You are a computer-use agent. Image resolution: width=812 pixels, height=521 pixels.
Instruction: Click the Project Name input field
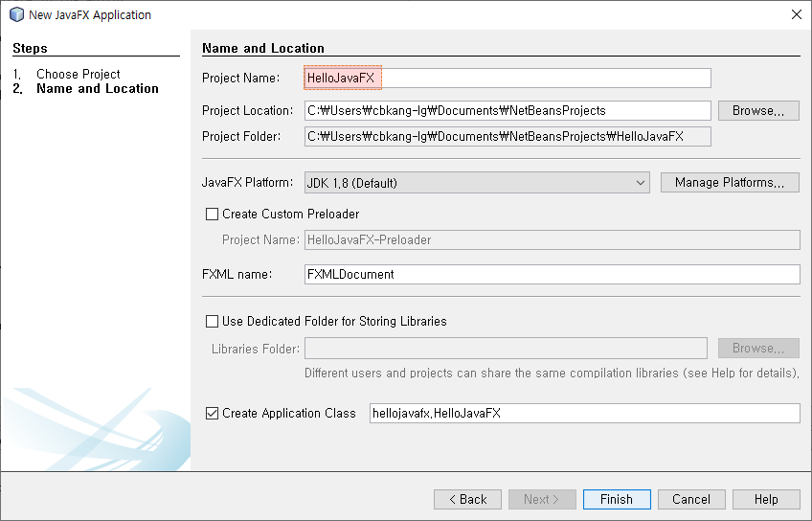[507, 79]
